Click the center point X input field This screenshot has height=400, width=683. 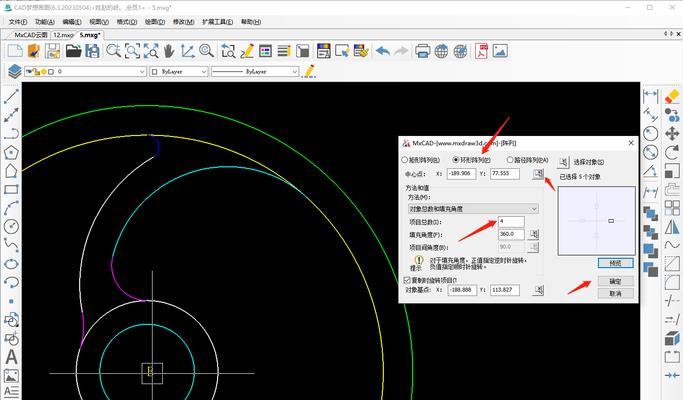coord(461,174)
